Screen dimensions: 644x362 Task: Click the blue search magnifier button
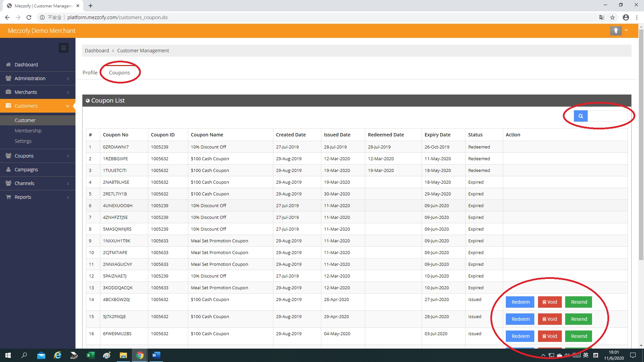[x=581, y=116]
